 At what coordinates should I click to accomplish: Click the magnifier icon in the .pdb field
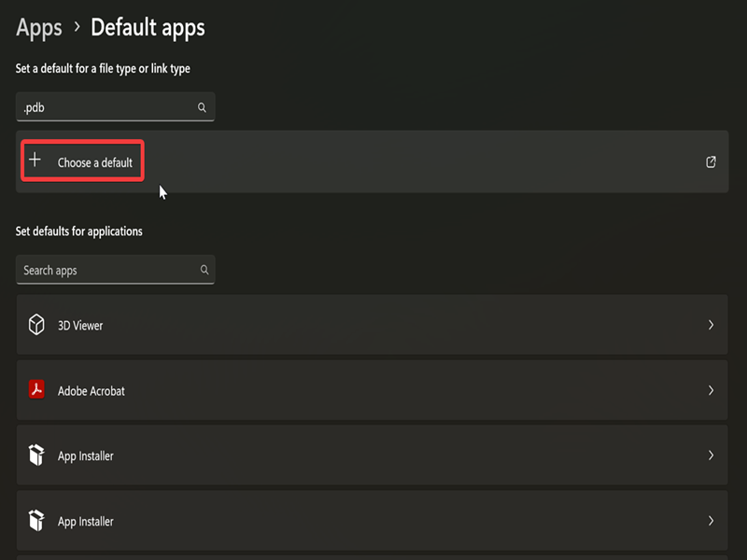click(x=202, y=107)
